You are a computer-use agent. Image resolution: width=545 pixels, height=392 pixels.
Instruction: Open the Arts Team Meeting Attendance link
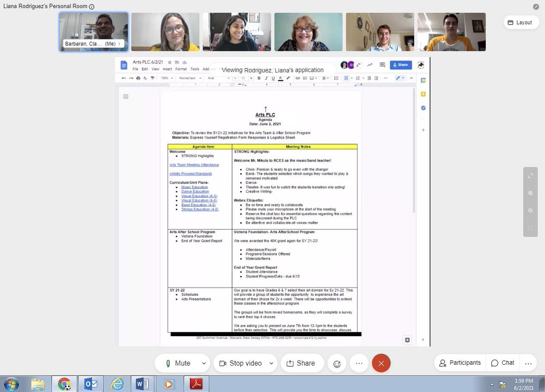click(x=194, y=165)
